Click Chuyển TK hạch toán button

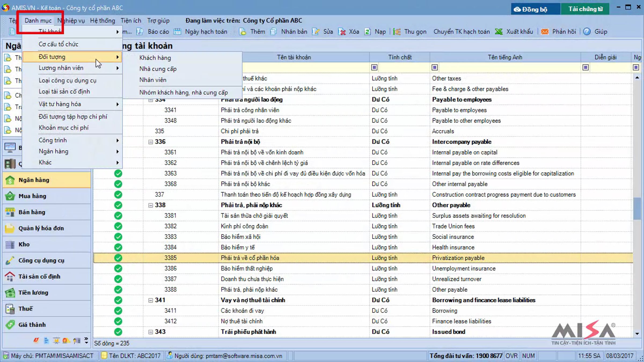[461, 32]
